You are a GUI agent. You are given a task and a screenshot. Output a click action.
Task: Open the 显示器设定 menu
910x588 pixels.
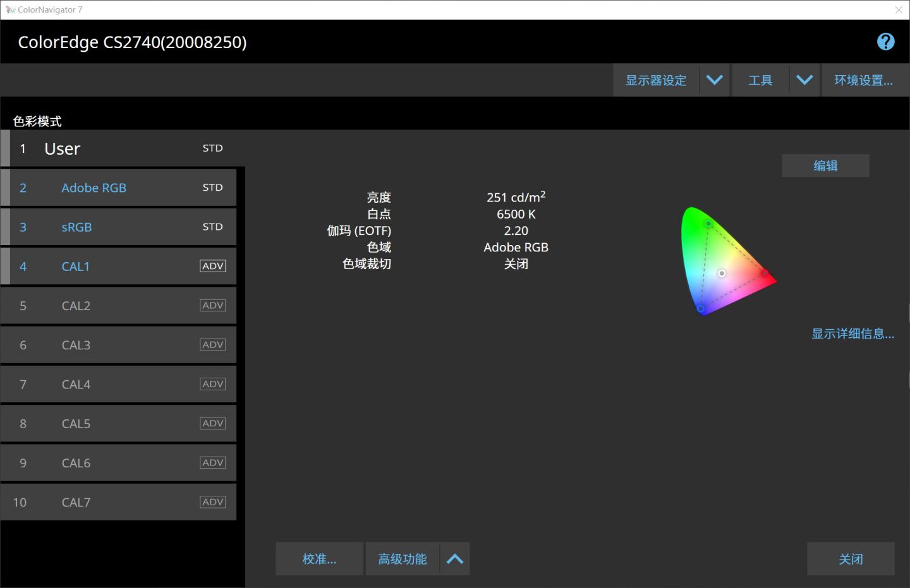pyautogui.click(x=655, y=80)
